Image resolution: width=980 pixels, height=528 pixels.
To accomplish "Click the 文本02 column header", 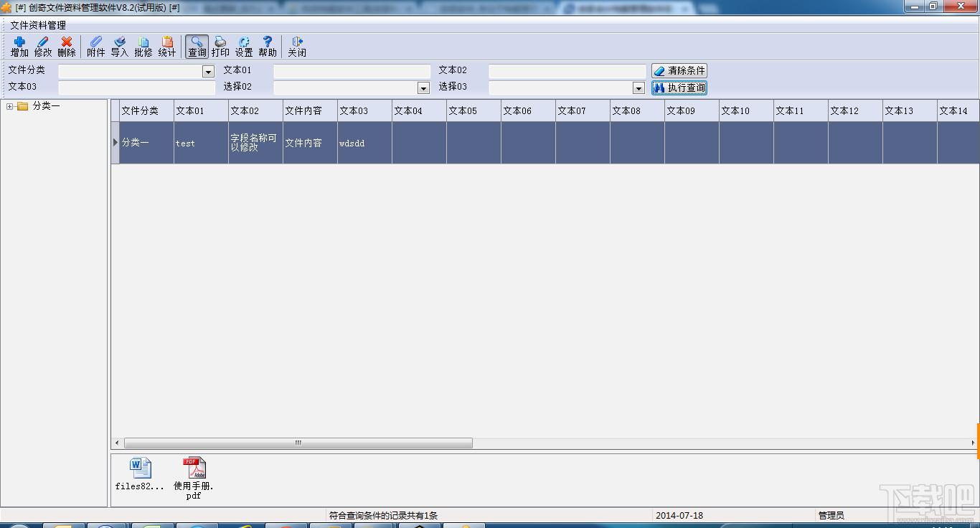I will [255, 110].
